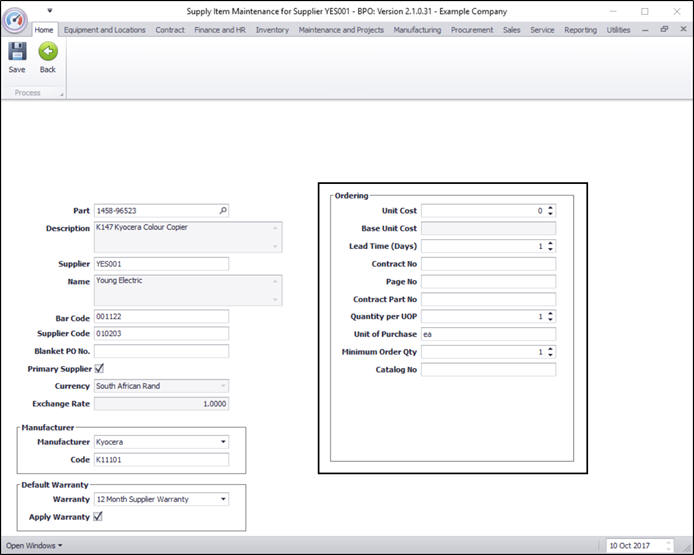Click the Page No field

(x=489, y=281)
